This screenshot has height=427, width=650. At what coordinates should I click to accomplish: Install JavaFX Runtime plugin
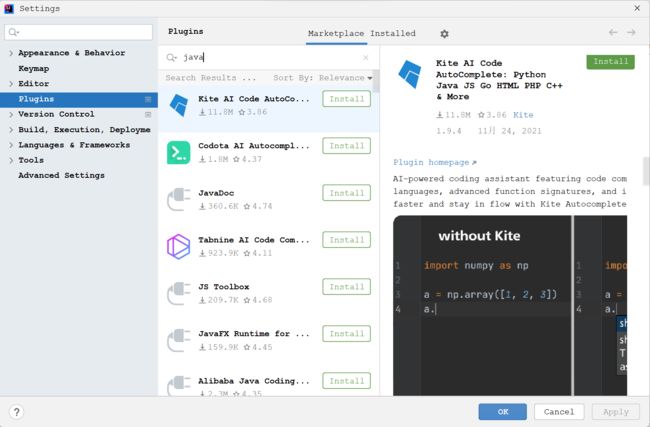(347, 334)
